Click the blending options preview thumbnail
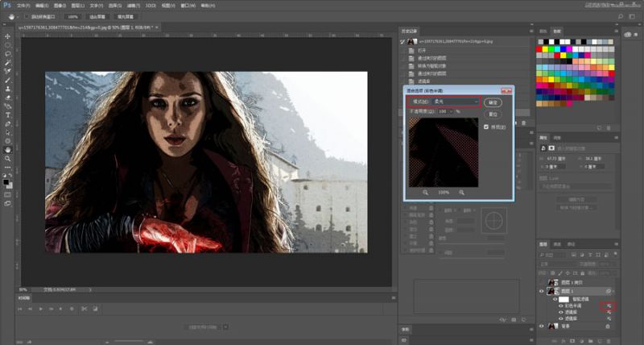The width and height of the screenshot is (644, 345). (444, 153)
